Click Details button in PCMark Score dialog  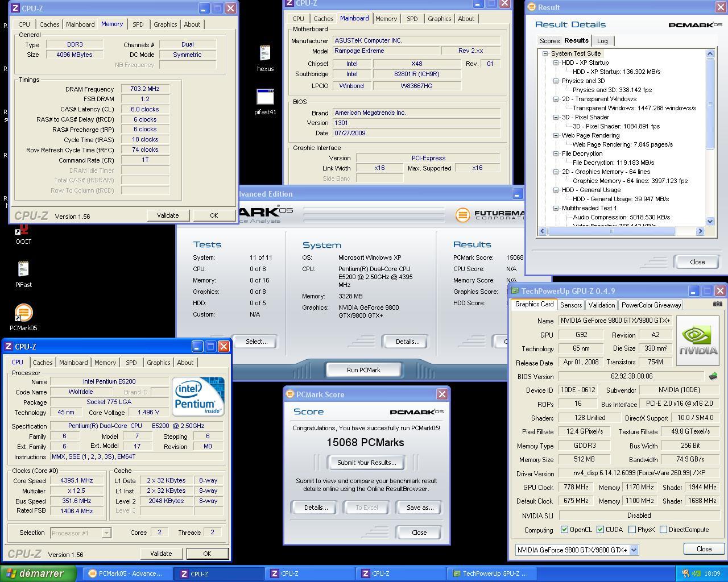[316, 508]
